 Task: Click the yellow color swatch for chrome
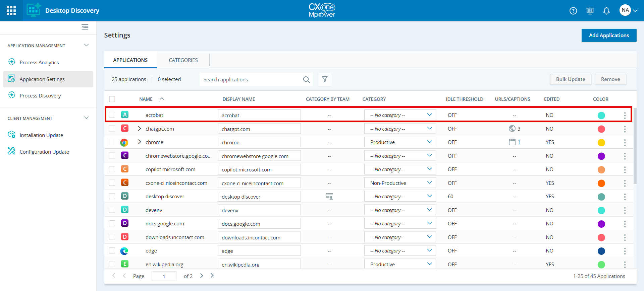601,143
